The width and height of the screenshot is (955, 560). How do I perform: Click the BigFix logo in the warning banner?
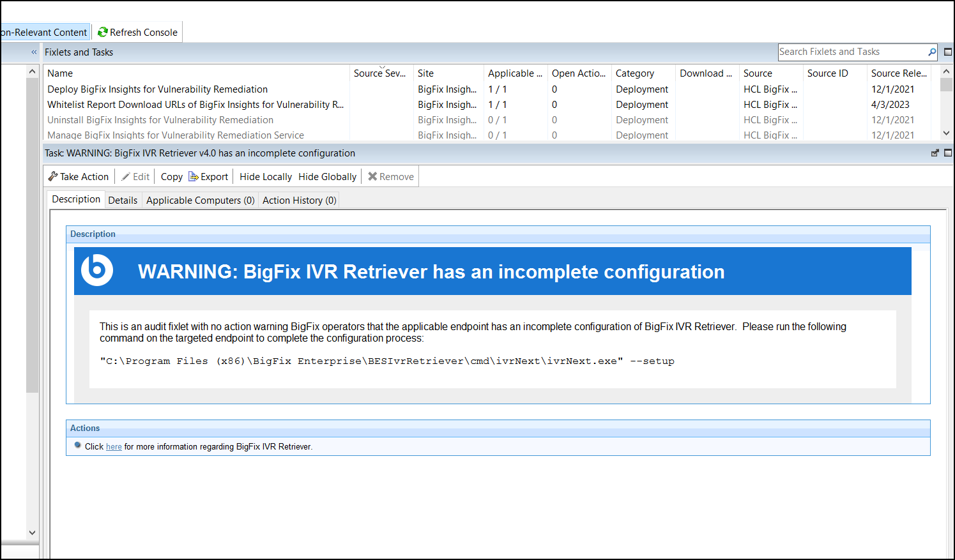[x=97, y=270]
